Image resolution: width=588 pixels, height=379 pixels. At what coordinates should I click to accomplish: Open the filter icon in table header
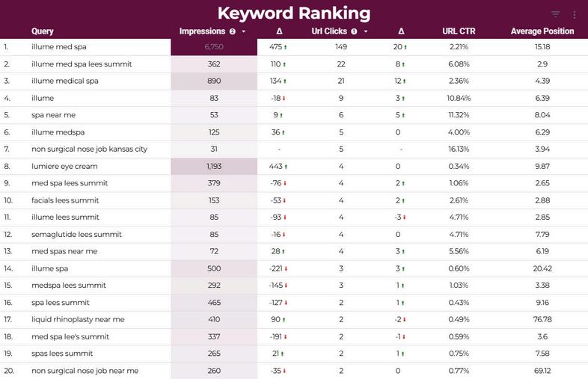click(555, 14)
